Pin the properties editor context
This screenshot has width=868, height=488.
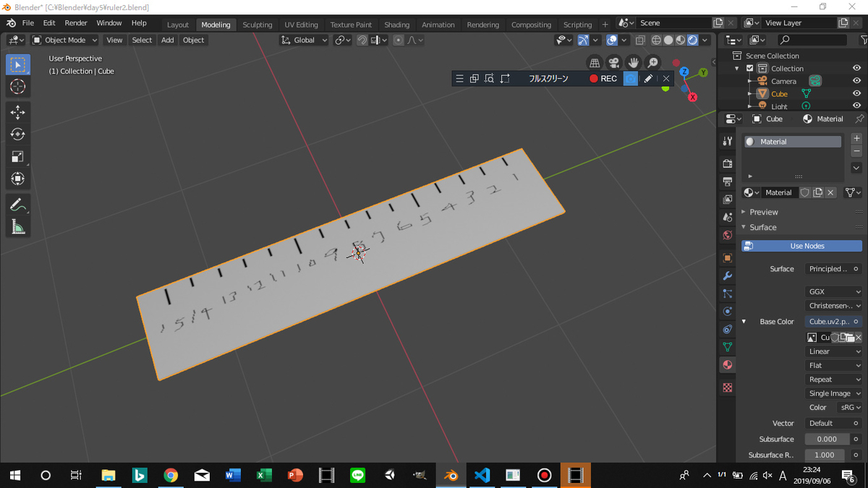(859, 119)
